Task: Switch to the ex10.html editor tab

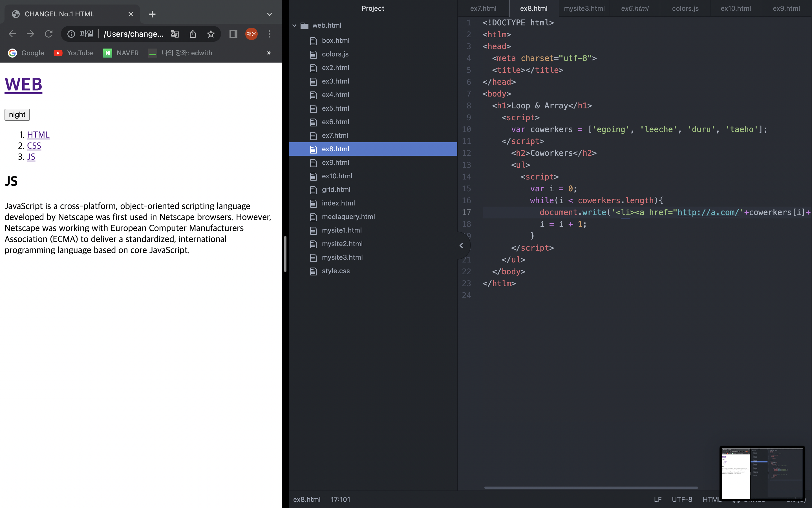Action: (736, 8)
